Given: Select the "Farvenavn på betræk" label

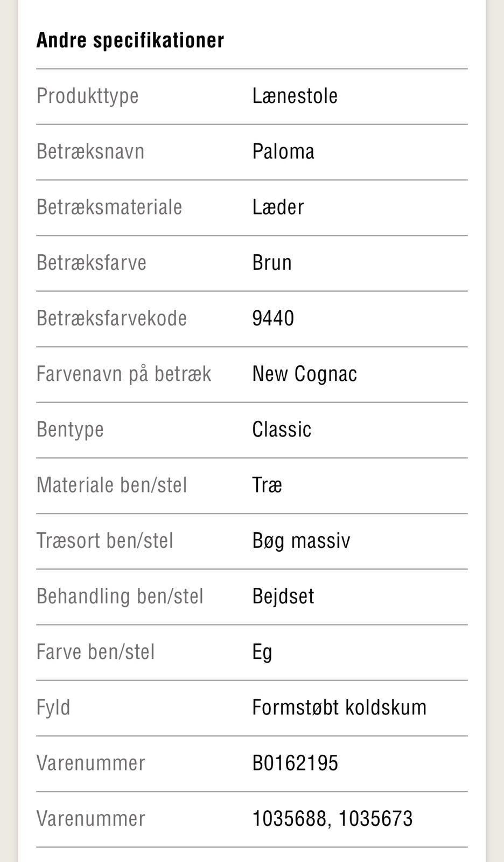Looking at the screenshot, I should (124, 374).
